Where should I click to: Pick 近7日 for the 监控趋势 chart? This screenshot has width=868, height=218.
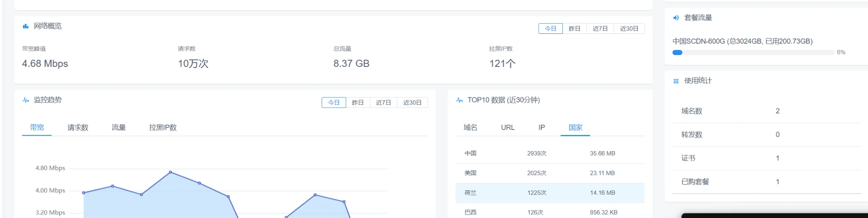click(383, 102)
